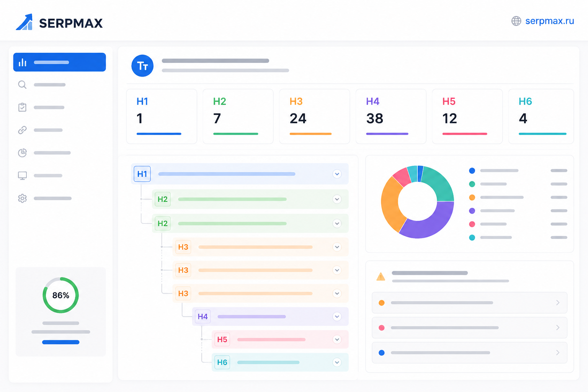The width and height of the screenshot is (588, 392).
Task: Open the chain link sidebar icon
Action: tap(22, 130)
